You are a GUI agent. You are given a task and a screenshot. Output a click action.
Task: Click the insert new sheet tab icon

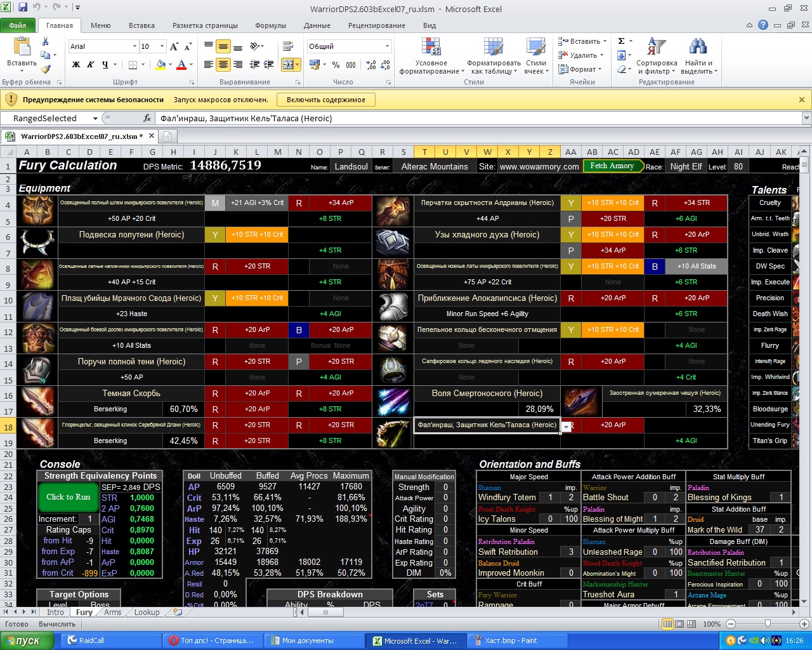pos(178,613)
